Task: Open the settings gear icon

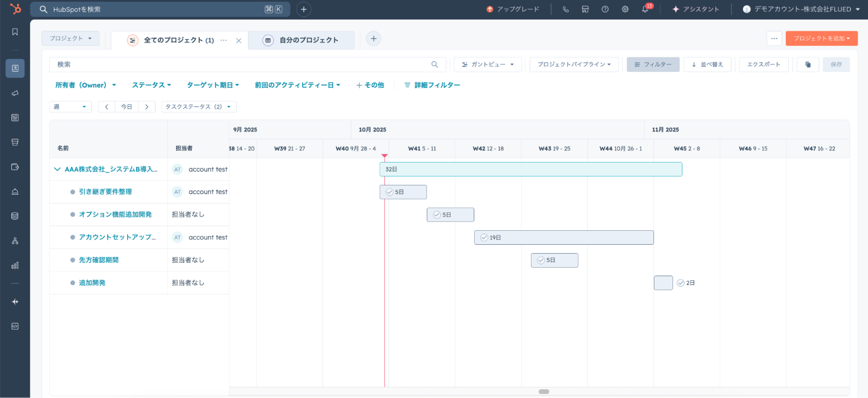Action: click(625, 9)
